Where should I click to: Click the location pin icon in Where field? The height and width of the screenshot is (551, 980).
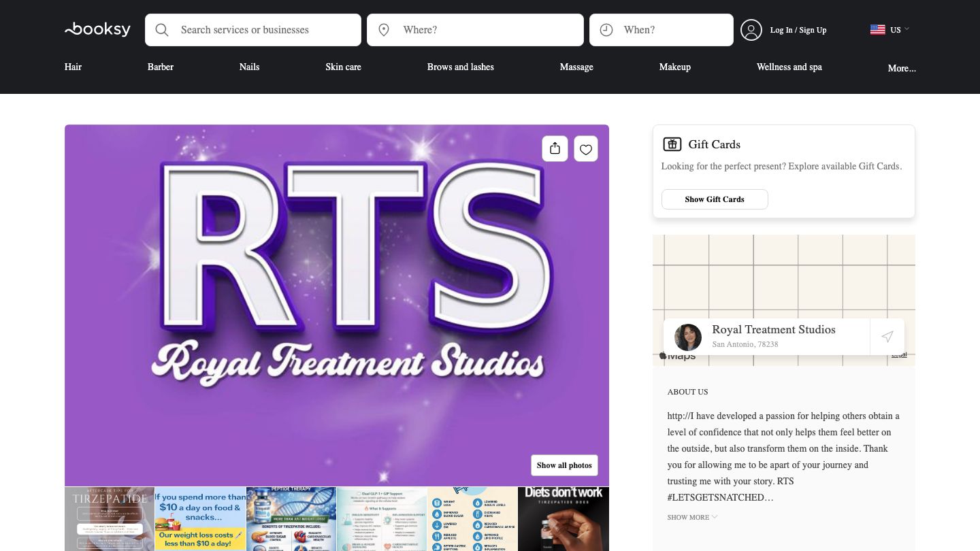tap(384, 30)
